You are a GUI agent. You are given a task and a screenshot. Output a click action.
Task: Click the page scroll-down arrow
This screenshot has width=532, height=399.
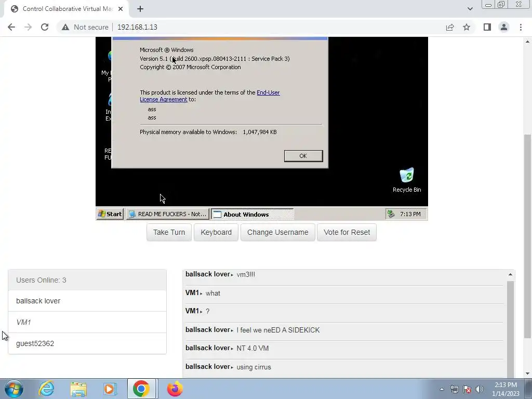click(527, 373)
